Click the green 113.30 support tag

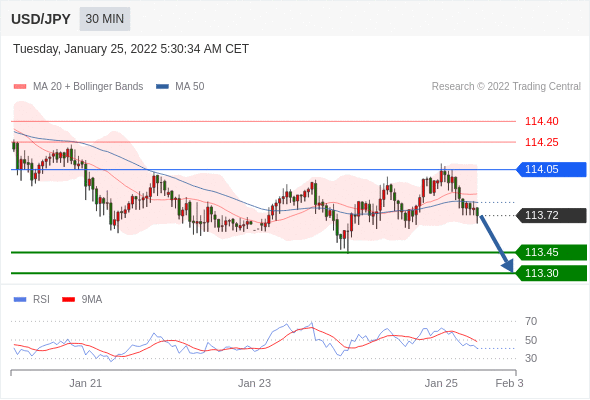click(x=551, y=273)
